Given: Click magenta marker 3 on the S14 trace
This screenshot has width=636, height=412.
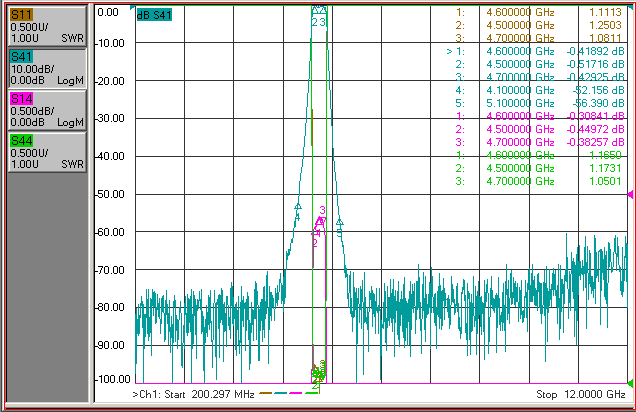Looking at the screenshot, I should 322,210.
